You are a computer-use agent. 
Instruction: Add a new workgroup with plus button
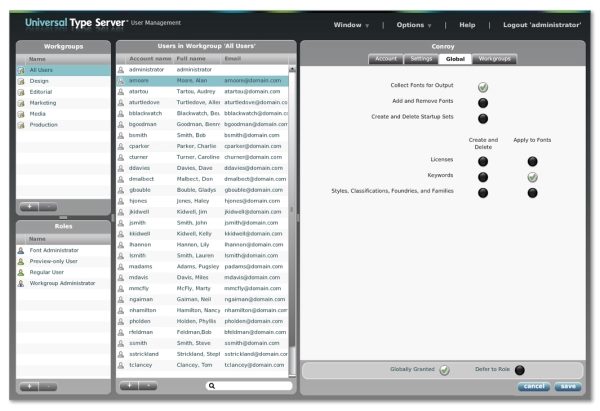tap(30, 205)
